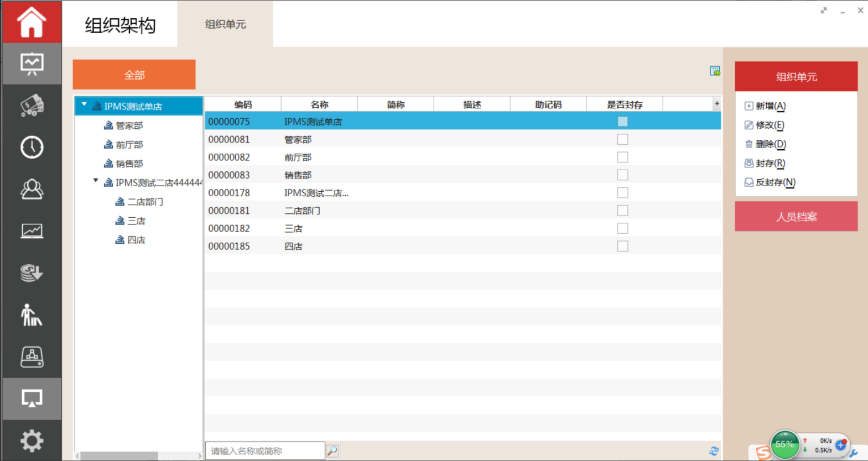868x461 pixels.
Task: Select 新增(A) in the right menu
Action: [x=770, y=106]
